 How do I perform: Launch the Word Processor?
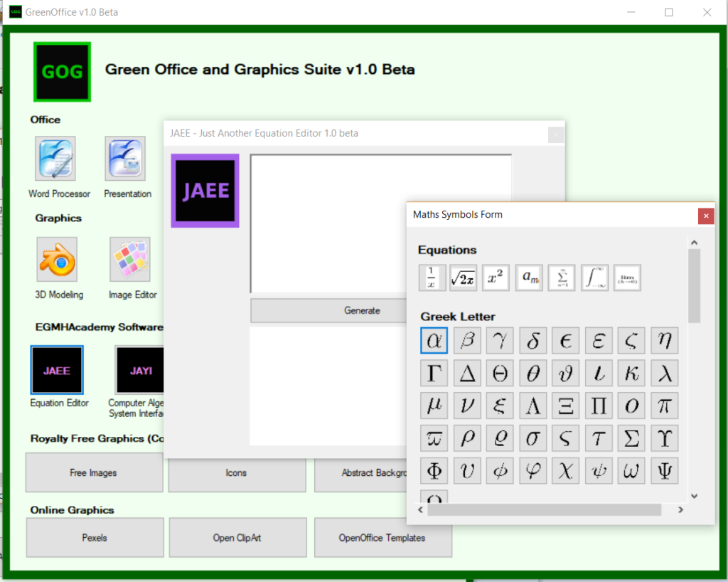tap(55, 159)
